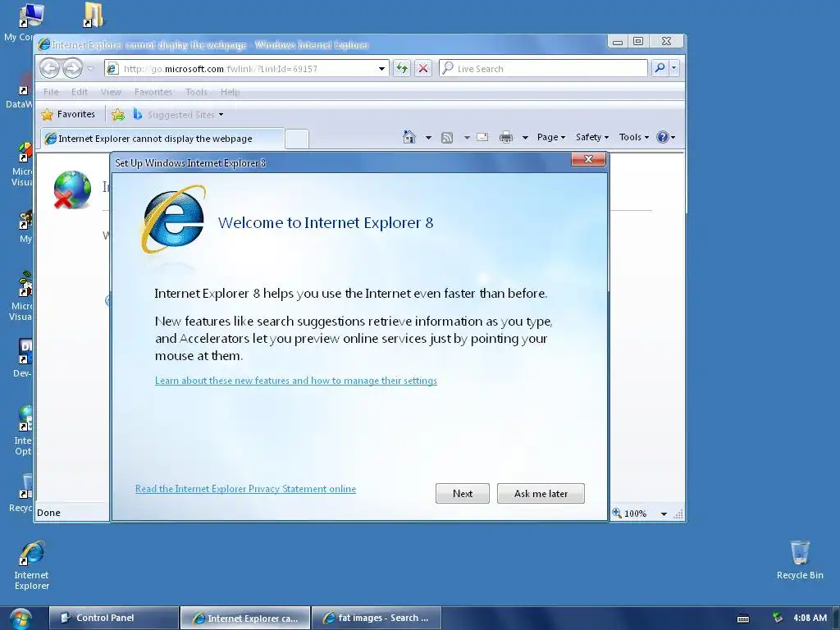840x630 pixels.
Task: Restore the Internet Explorer window size
Action: pyautogui.click(x=638, y=41)
